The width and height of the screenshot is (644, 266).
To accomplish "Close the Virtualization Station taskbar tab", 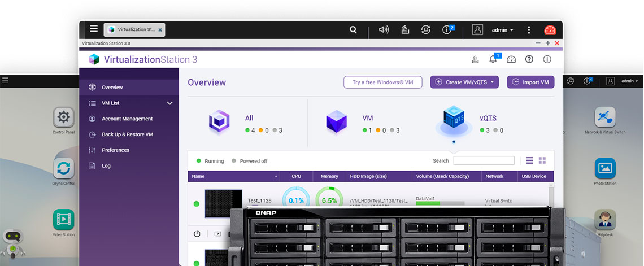I will coord(160,30).
